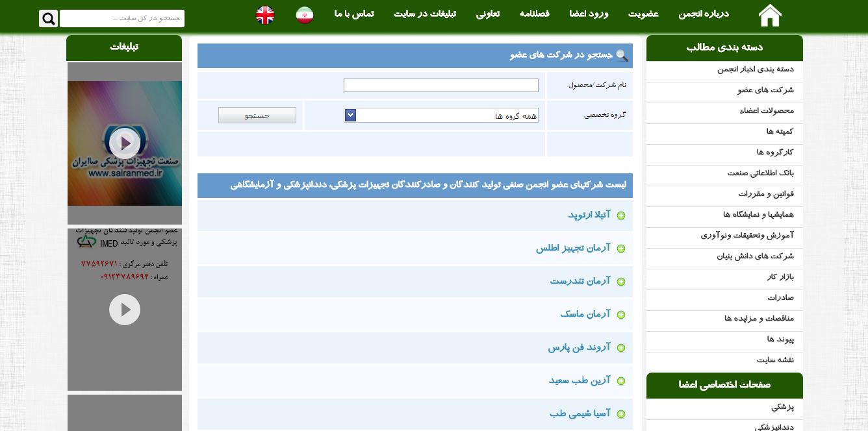Open صادرات sidebar link

coord(780,298)
